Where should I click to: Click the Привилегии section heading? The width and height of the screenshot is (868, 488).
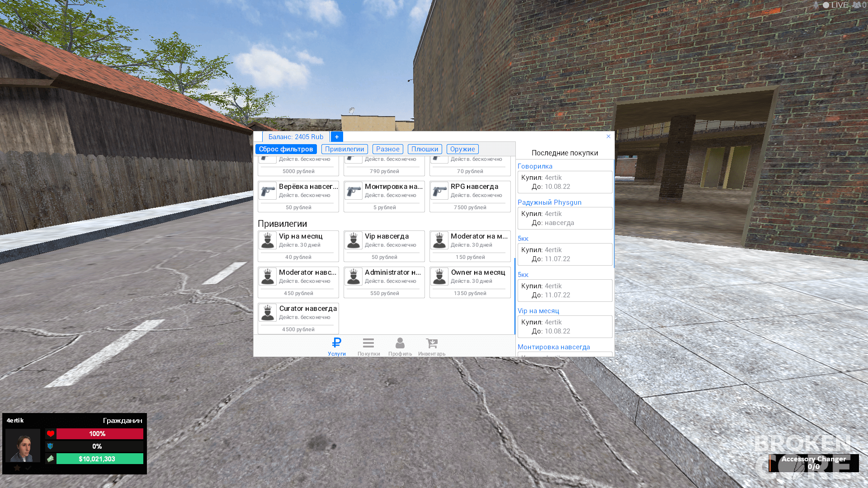click(282, 224)
